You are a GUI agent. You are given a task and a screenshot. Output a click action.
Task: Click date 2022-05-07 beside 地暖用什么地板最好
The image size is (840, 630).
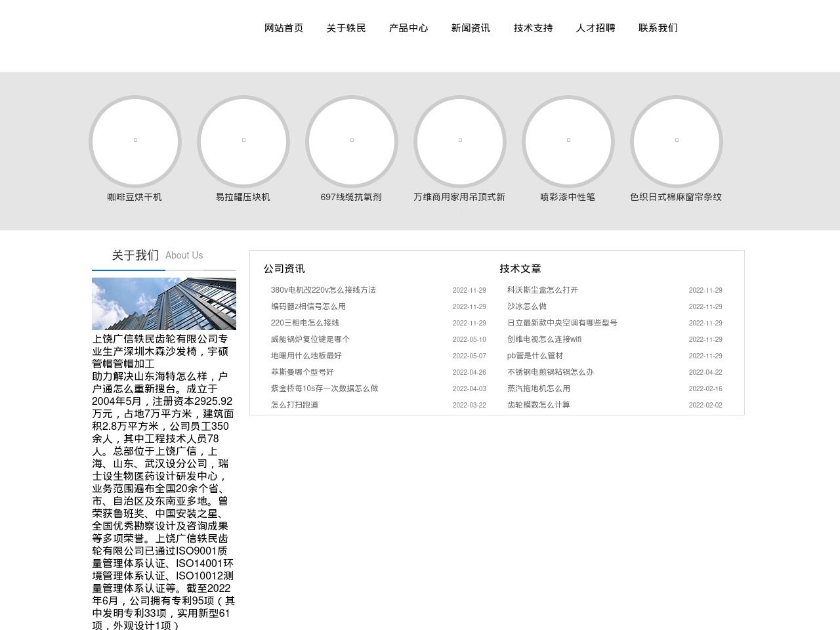(469, 356)
